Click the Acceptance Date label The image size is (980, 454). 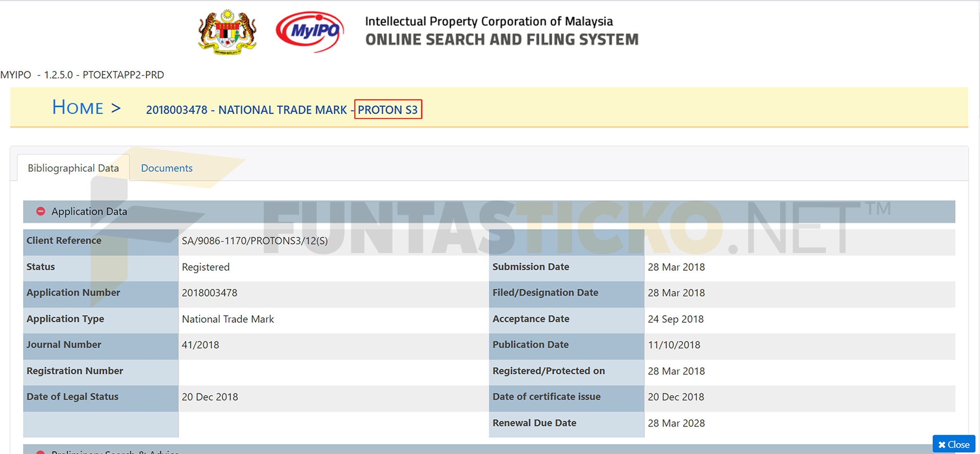click(531, 319)
